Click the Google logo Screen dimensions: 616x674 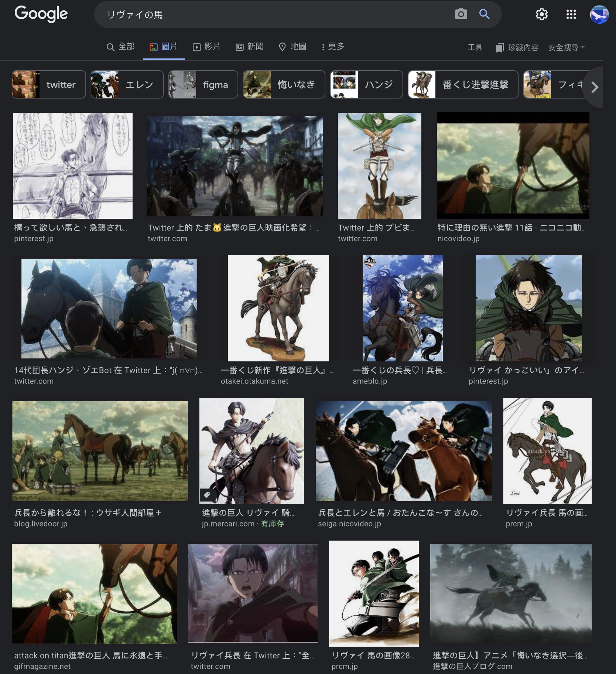coord(41,14)
